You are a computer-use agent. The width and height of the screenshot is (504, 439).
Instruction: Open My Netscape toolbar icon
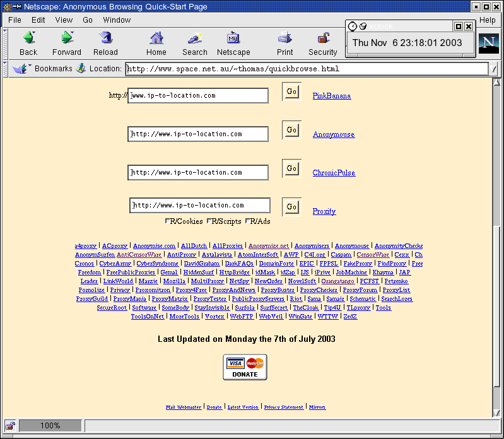tap(233, 38)
